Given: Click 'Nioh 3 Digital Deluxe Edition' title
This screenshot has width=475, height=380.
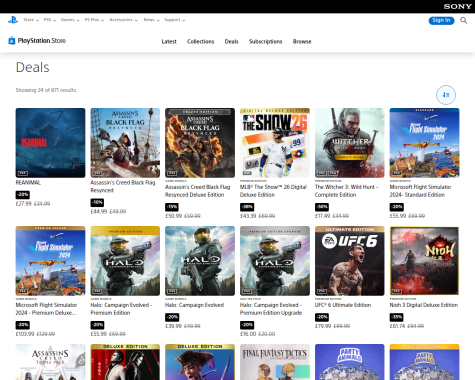Looking at the screenshot, I should pos(424,305).
